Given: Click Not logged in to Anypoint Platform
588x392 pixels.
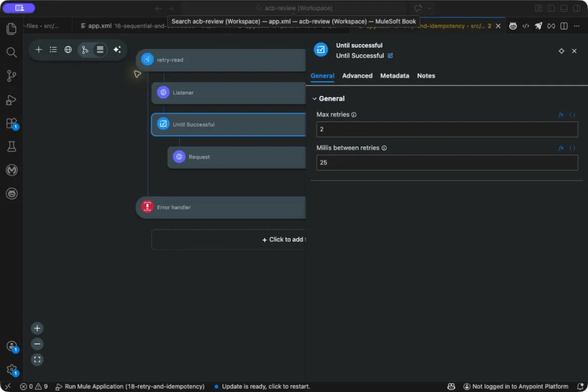Looking at the screenshot, I should [x=516, y=386].
